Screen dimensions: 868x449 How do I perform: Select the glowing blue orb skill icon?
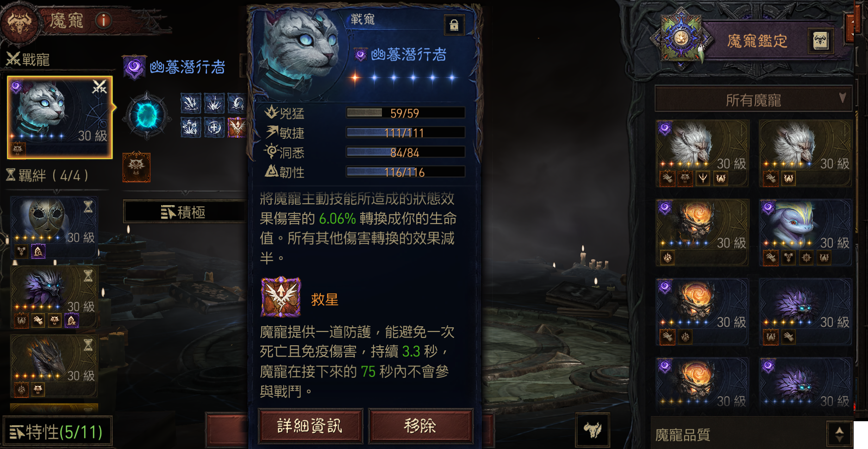click(x=147, y=115)
